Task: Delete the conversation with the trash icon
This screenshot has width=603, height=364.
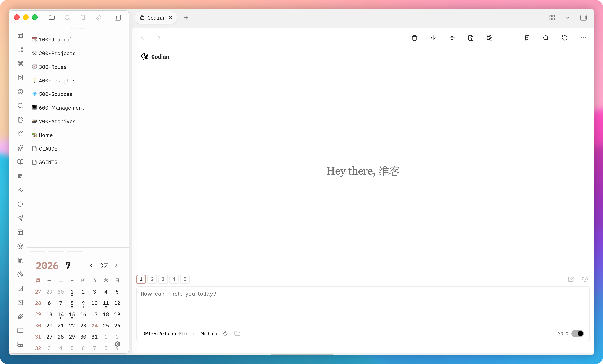Action: pyautogui.click(x=414, y=38)
